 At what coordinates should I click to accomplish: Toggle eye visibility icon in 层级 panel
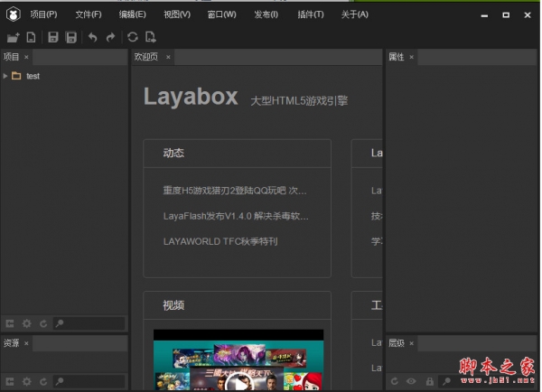pyautogui.click(x=411, y=381)
